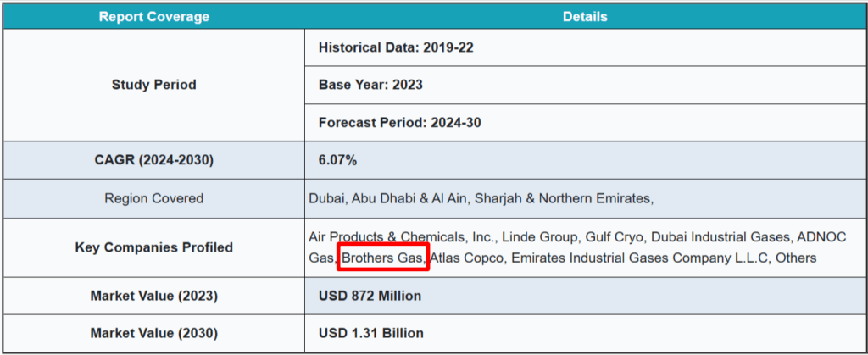The image size is (868, 355).
Task: Click 'Linde Group' in companies list
Action: point(541,238)
